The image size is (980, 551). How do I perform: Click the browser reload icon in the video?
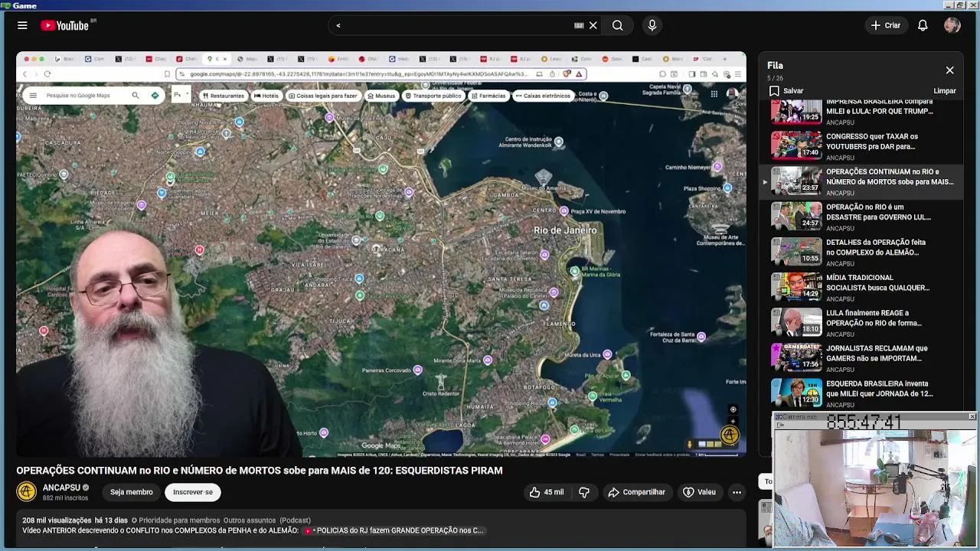pos(47,74)
